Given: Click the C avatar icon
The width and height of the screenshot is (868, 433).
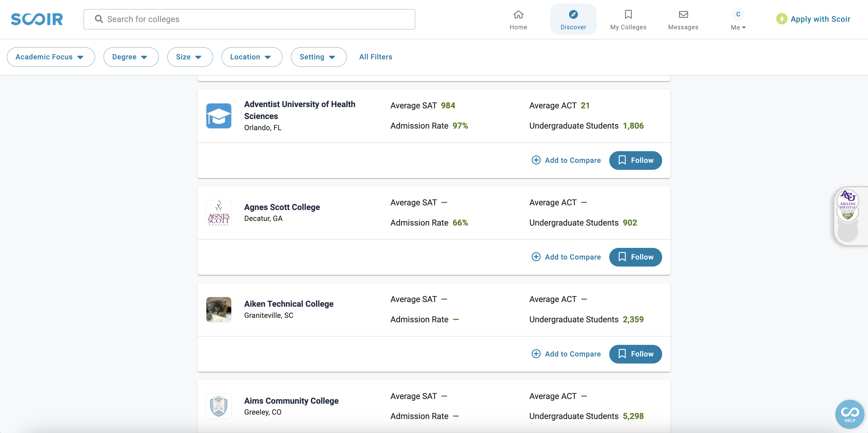Looking at the screenshot, I should [738, 14].
